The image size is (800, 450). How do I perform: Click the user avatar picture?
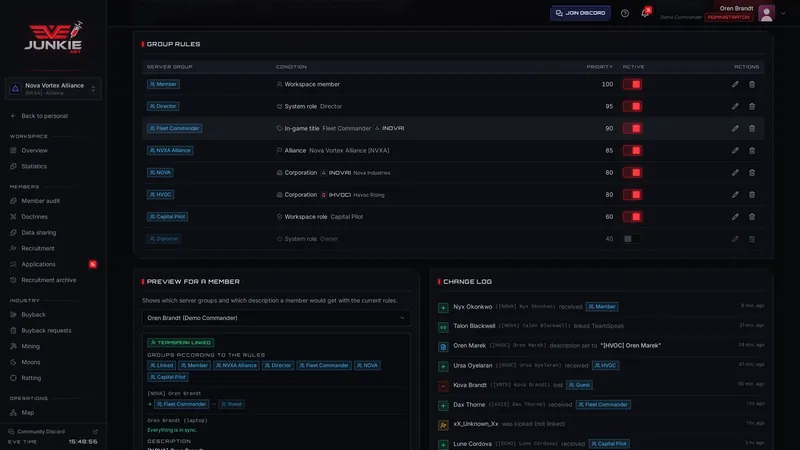[766, 13]
